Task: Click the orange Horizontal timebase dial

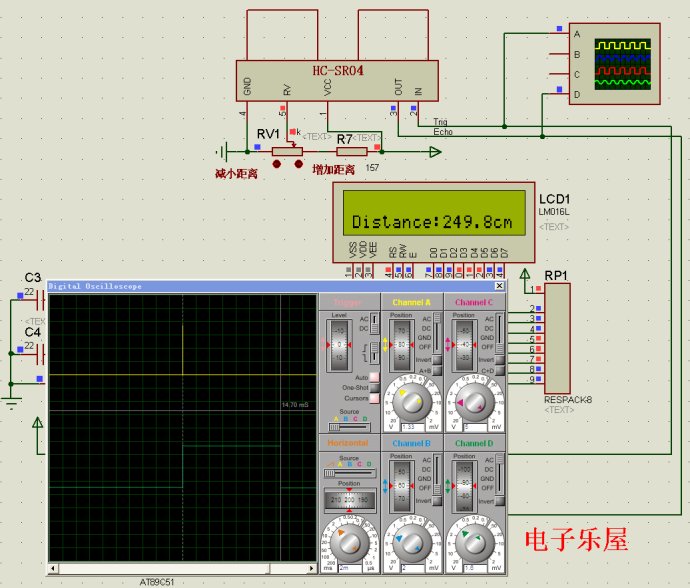Action: pos(349,542)
